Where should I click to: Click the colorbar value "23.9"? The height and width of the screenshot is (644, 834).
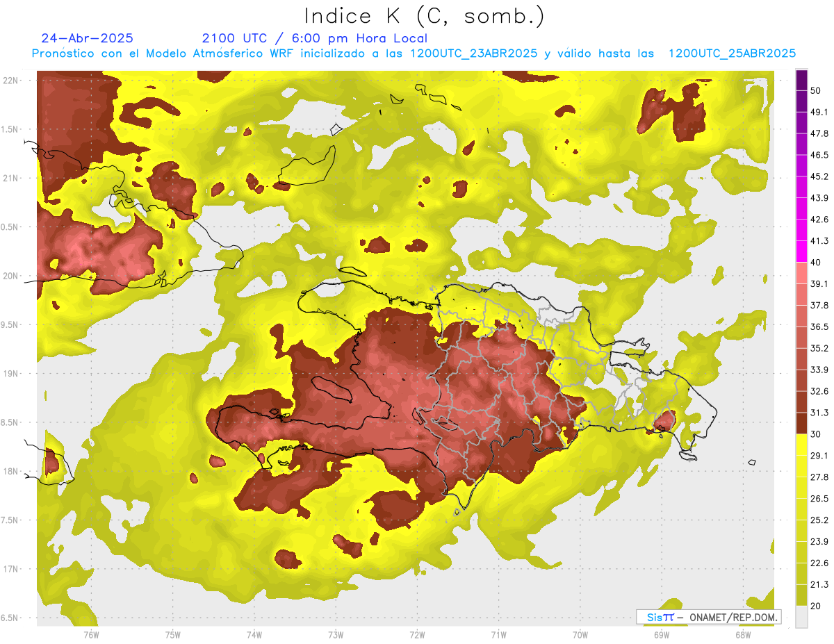(819, 542)
